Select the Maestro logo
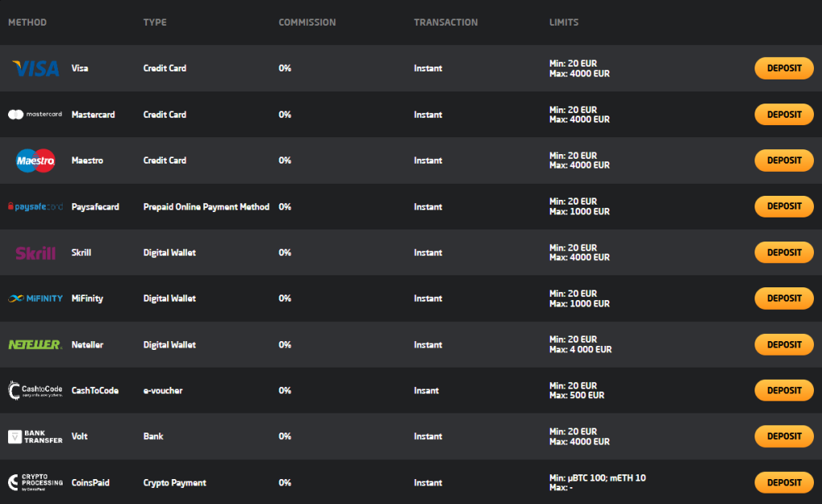The image size is (822, 504). (35, 161)
